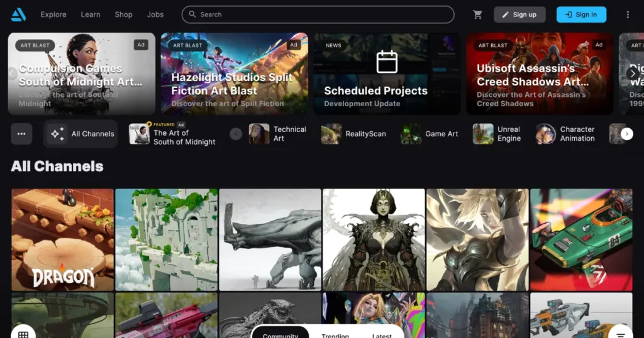Select the Community tab
644x338 pixels.
pyautogui.click(x=280, y=334)
